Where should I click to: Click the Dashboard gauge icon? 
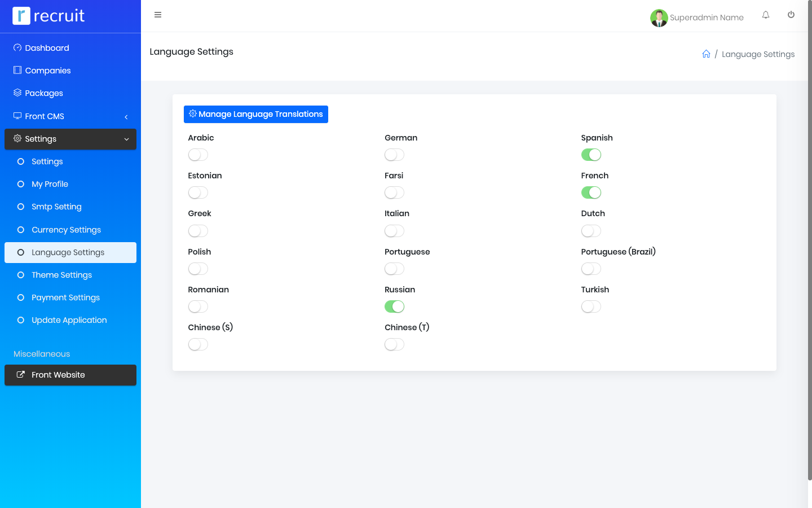coord(17,48)
